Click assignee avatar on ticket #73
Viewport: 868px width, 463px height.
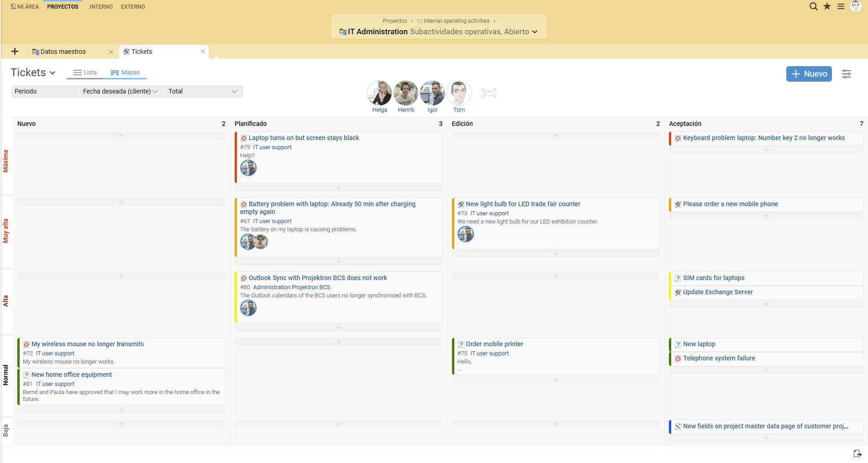(466, 234)
